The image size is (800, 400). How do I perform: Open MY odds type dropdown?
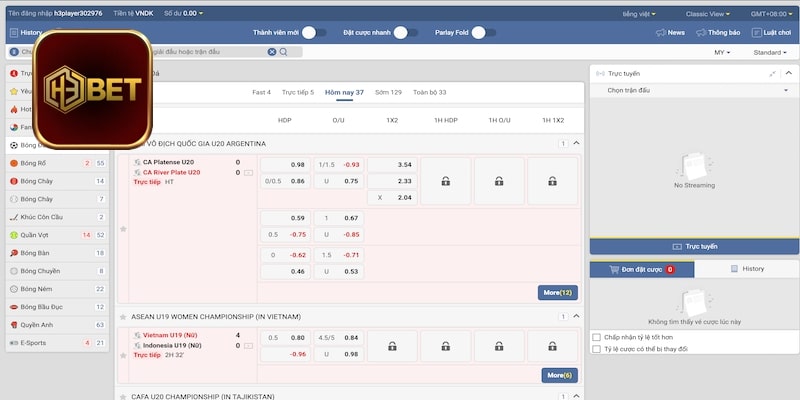[x=722, y=53]
